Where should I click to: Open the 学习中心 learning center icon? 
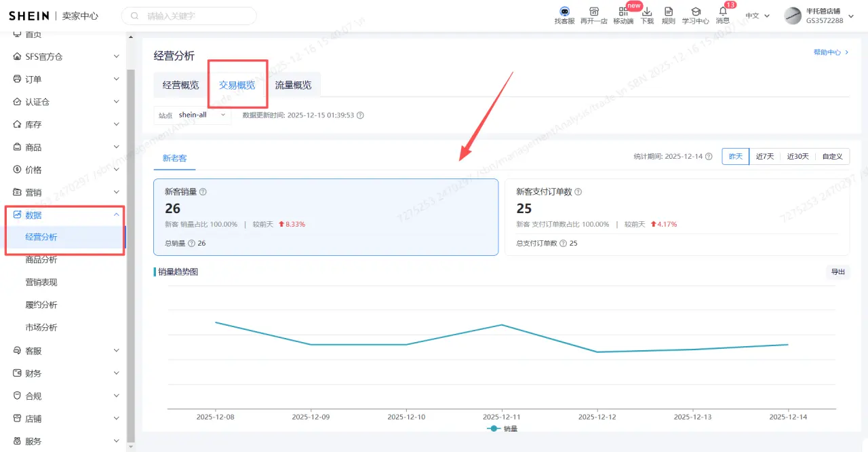[x=696, y=12]
